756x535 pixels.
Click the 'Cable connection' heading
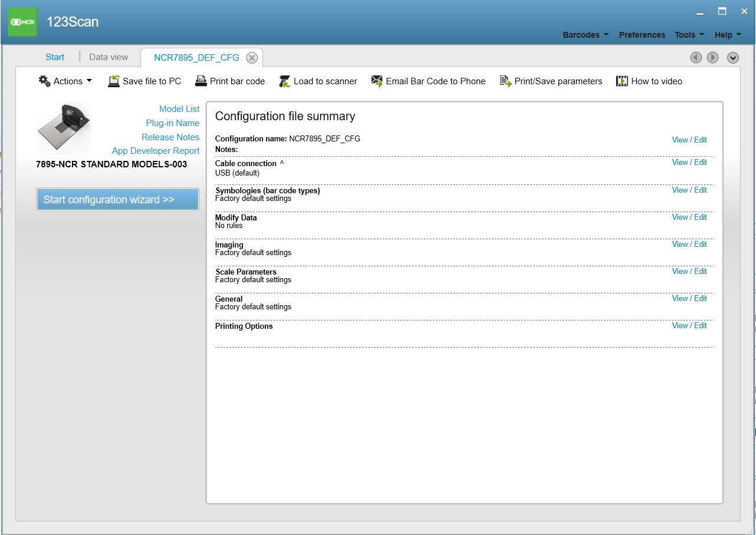(246, 163)
